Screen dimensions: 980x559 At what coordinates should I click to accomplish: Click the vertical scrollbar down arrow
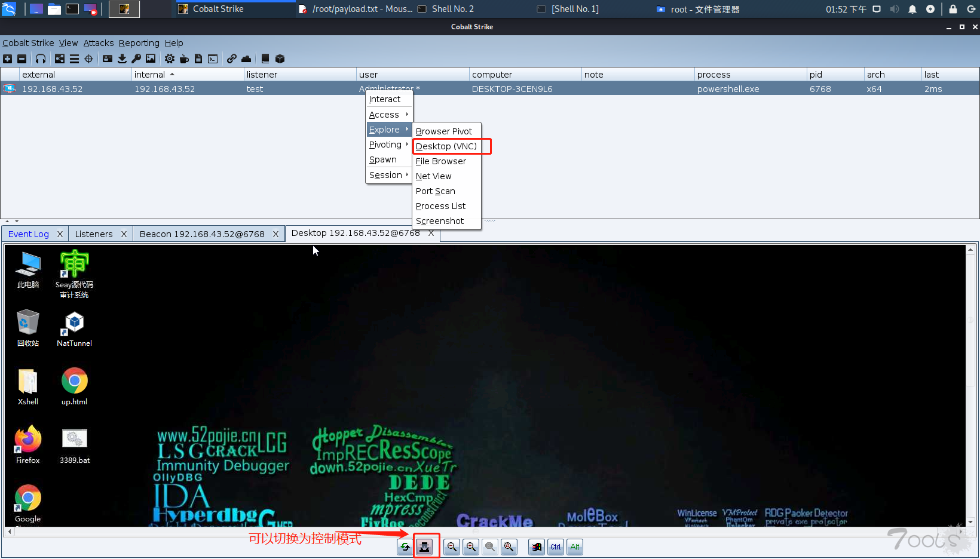[x=971, y=522]
